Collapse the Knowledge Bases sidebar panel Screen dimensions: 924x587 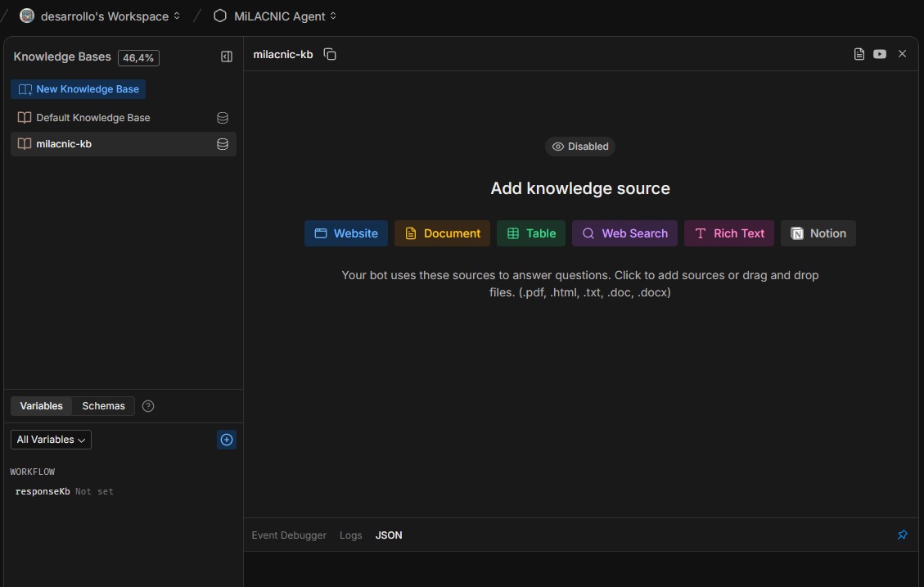tap(227, 56)
